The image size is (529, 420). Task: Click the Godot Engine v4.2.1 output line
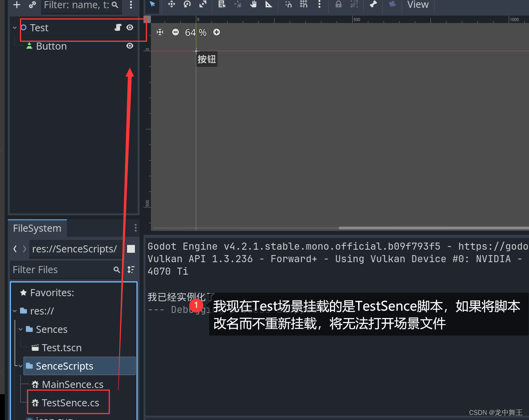tap(337, 246)
